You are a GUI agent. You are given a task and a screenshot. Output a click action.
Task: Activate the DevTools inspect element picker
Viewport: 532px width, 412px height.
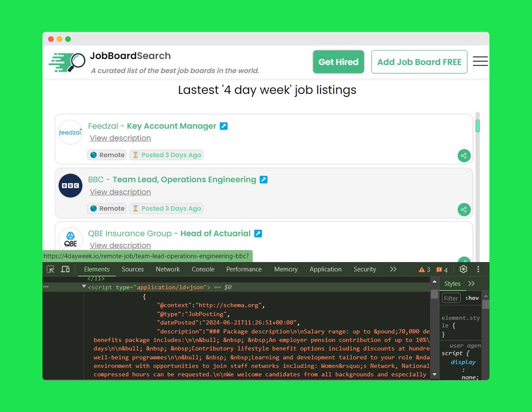tap(51, 269)
